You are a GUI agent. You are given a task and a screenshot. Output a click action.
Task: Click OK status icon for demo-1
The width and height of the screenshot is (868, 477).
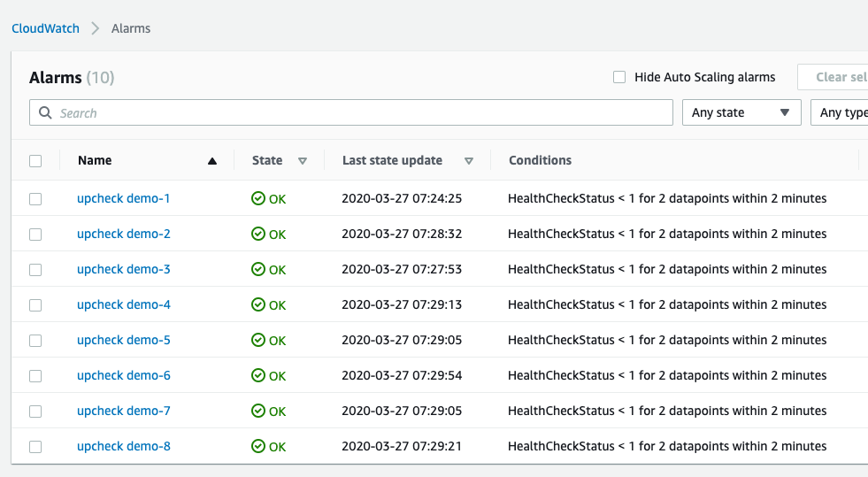[258, 198]
